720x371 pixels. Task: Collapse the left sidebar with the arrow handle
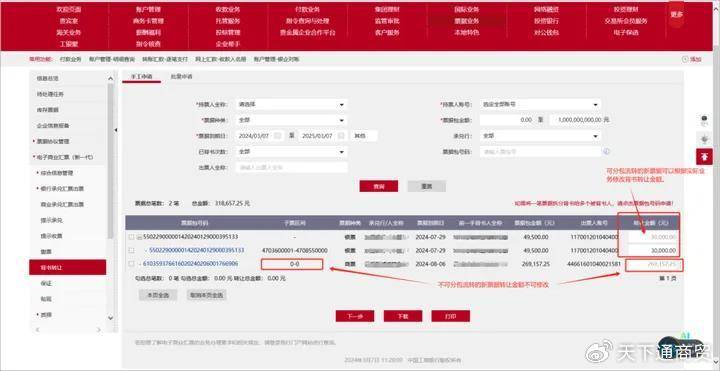point(116,130)
